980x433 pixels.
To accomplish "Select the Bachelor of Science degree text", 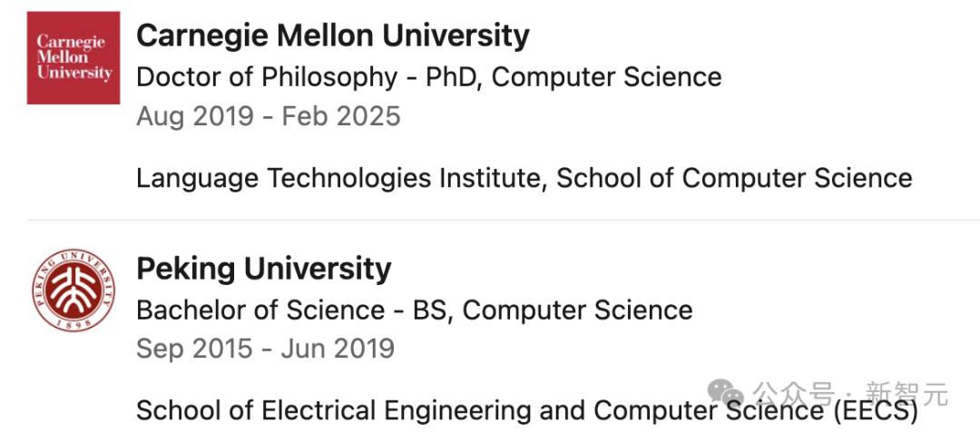I will point(260,310).
